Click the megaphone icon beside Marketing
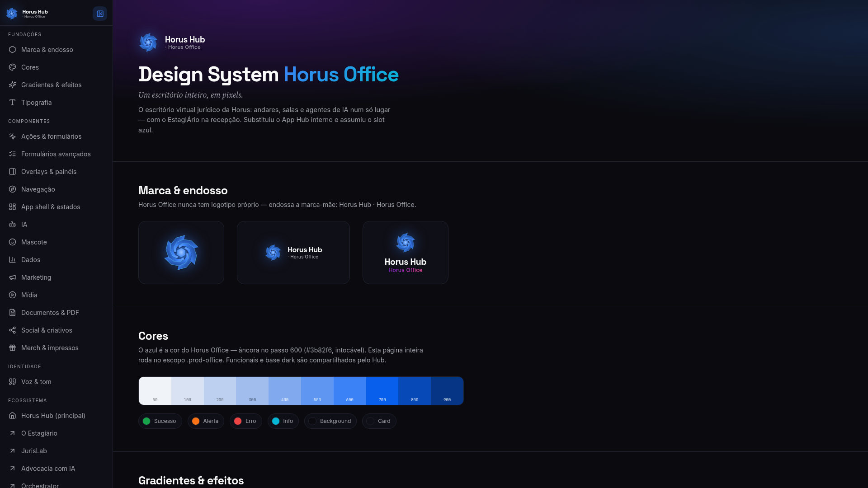The height and width of the screenshot is (488, 868). tap(12, 277)
